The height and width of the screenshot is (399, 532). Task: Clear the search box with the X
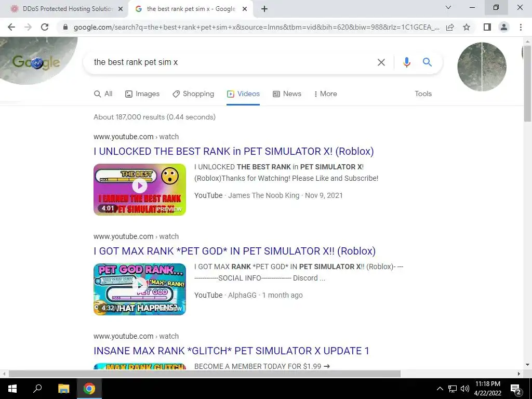(x=381, y=62)
